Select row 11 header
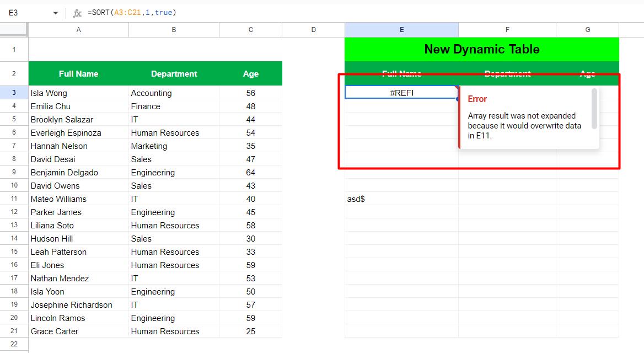Screen dimensions: 644x353 click(x=14, y=199)
